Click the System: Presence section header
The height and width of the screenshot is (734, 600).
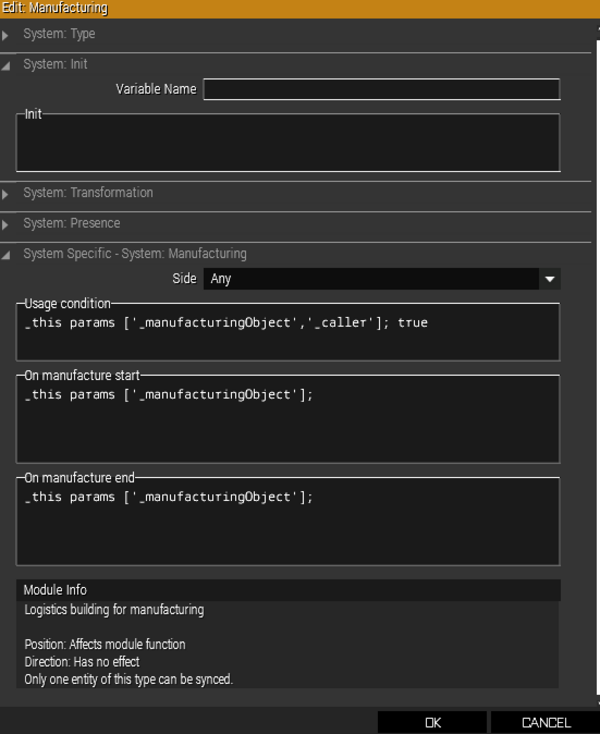295,223
